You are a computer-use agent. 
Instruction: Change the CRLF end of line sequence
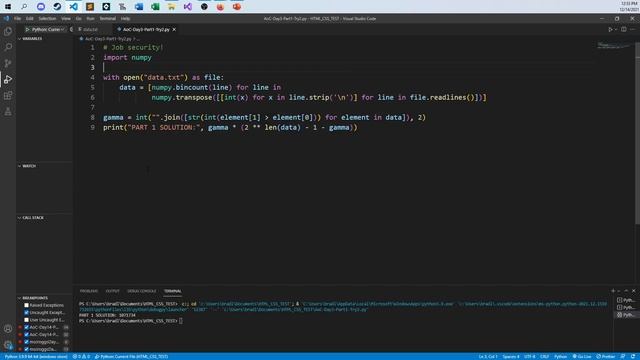544,357
